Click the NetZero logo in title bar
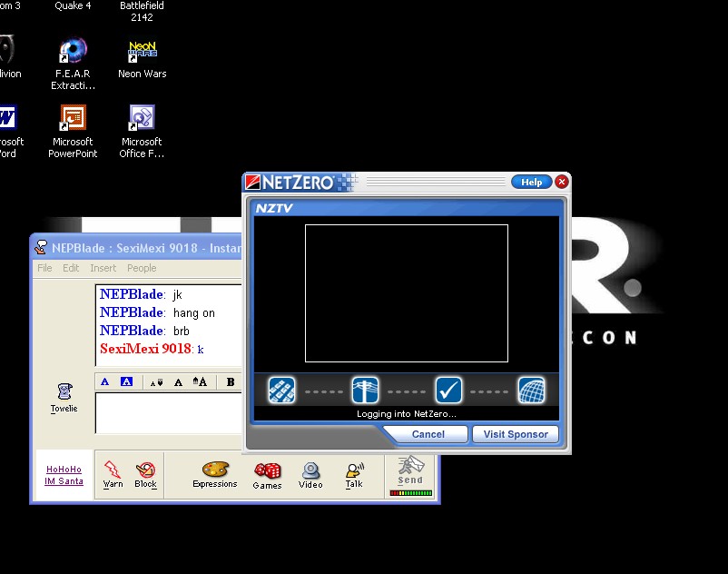 pyautogui.click(x=290, y=182)
